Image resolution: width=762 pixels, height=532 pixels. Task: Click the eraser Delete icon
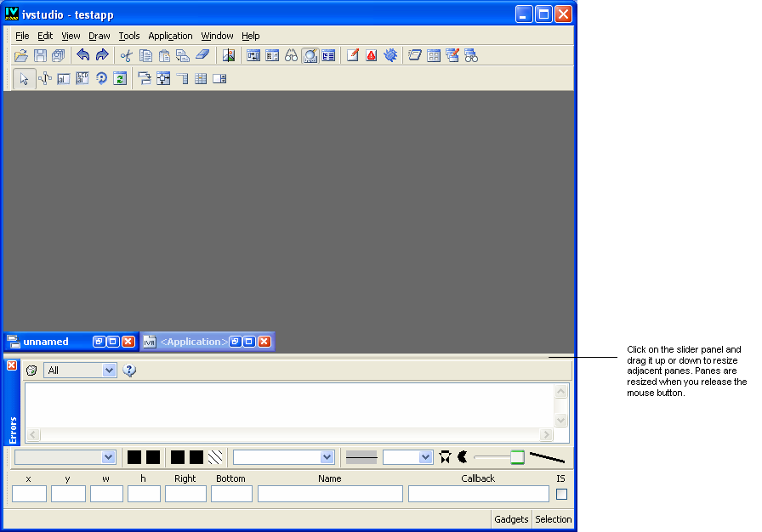(202, 56)
